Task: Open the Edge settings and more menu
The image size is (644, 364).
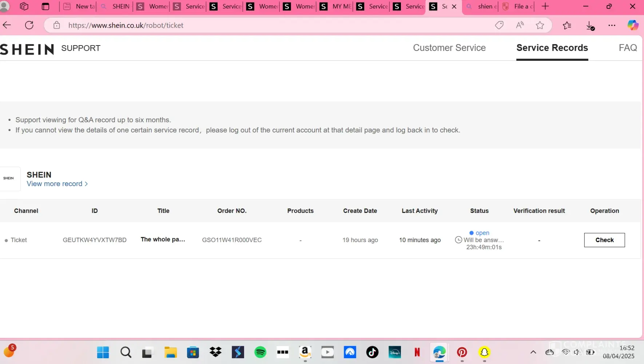Action: pyautogui.click(x=612, y=25)
